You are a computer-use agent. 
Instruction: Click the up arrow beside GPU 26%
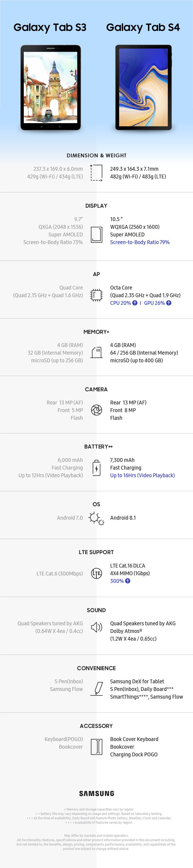[x=169, y=303]
